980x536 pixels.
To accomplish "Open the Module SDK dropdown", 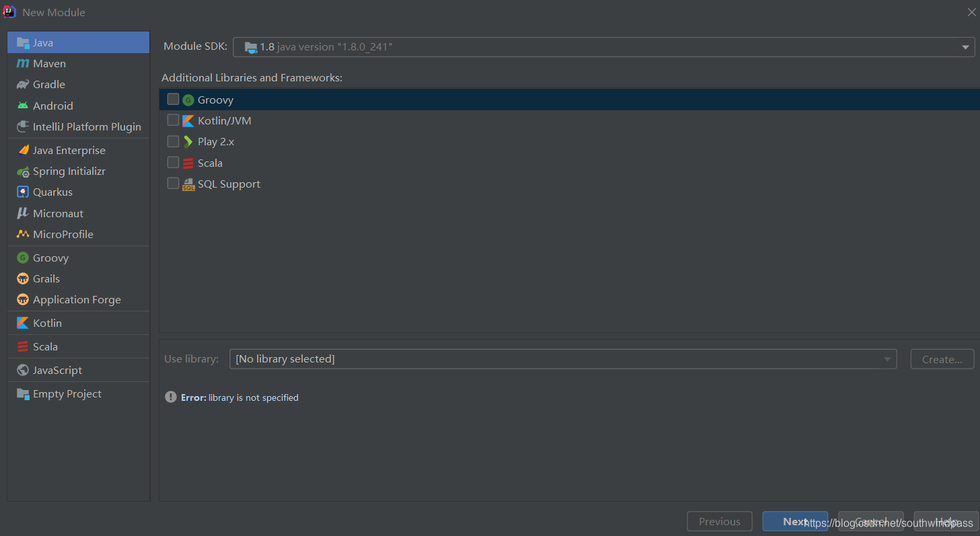I will tap(603, 47).
